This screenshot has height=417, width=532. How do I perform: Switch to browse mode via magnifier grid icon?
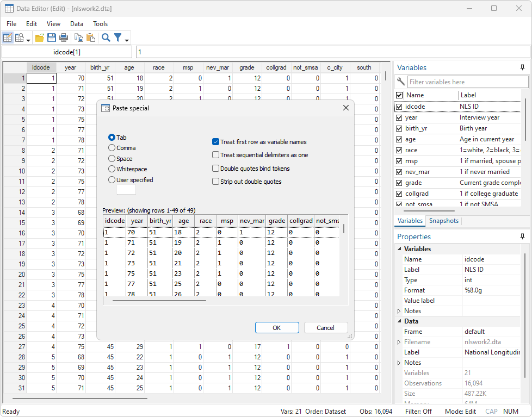click(18, 37)
